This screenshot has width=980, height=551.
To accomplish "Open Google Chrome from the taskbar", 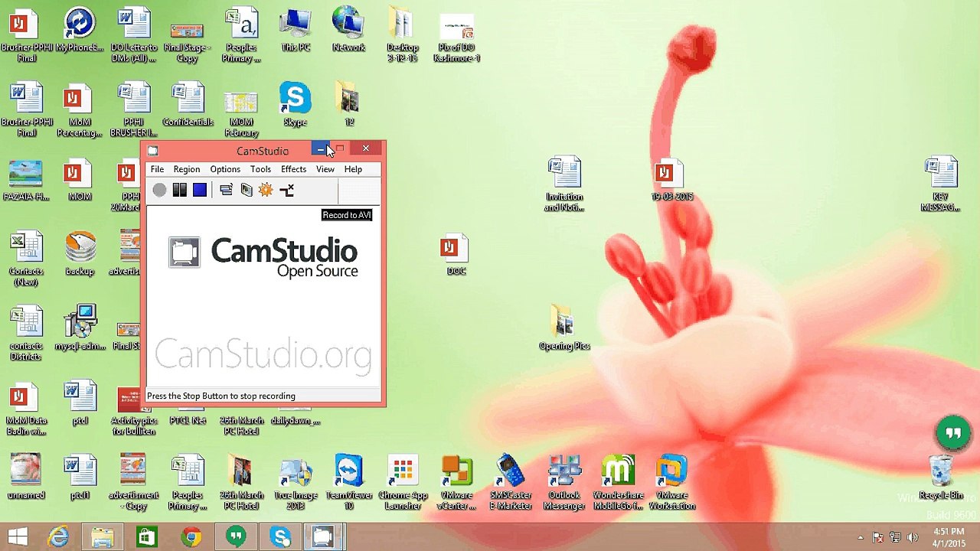I will pos(191,537).
